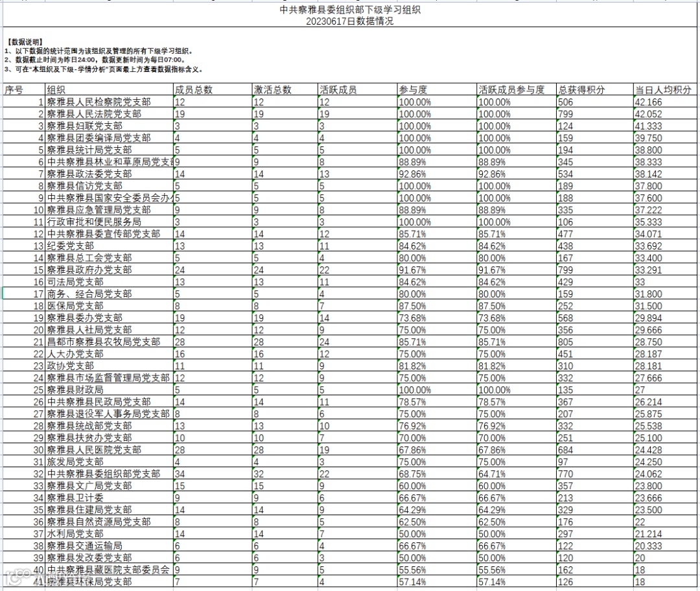Image resolution: width=700 pixels, height=591 pixels.
Task: Click the cell 中共察雅县委宣传部党支部
Action: click(x=110, y=234)
